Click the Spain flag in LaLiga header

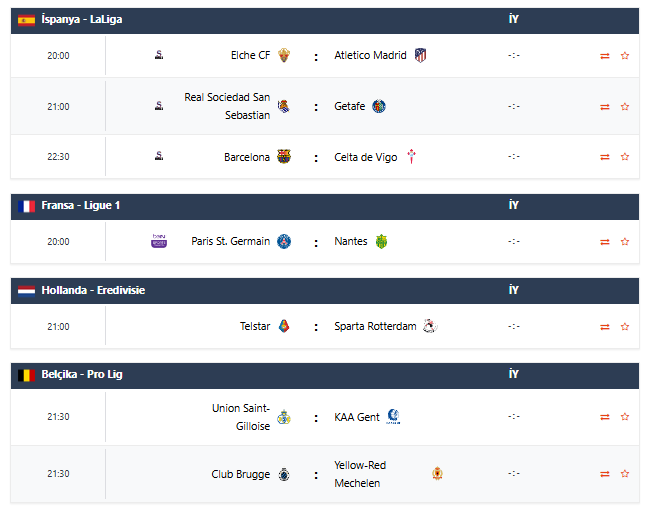coord(27,20)
